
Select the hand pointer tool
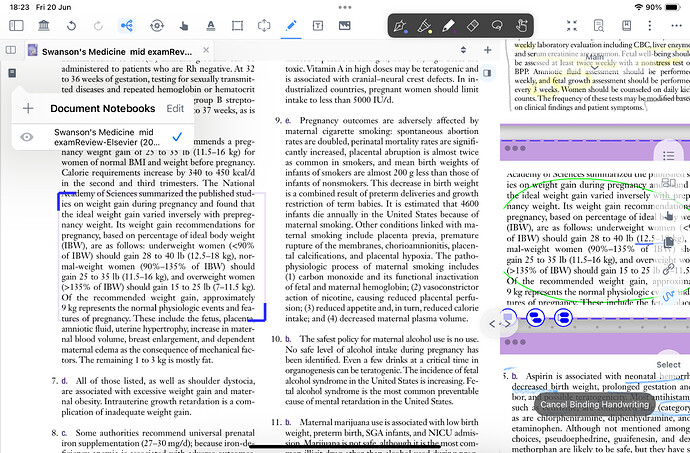(184, 26)
